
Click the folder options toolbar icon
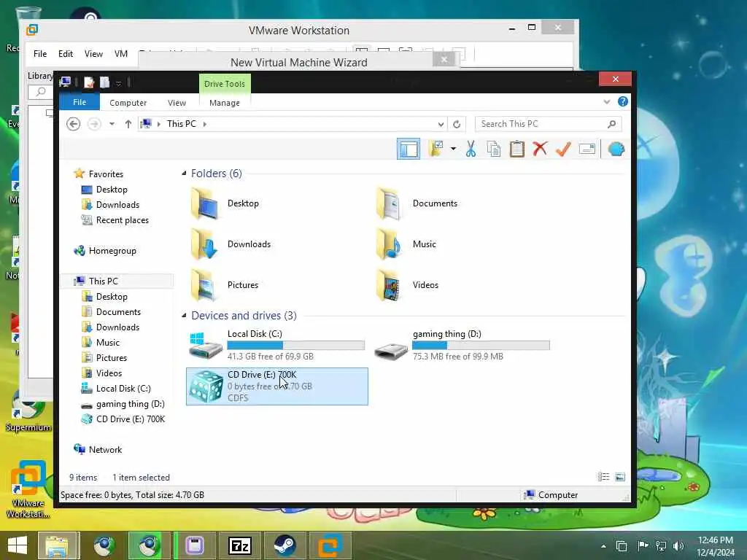[436, 149]
